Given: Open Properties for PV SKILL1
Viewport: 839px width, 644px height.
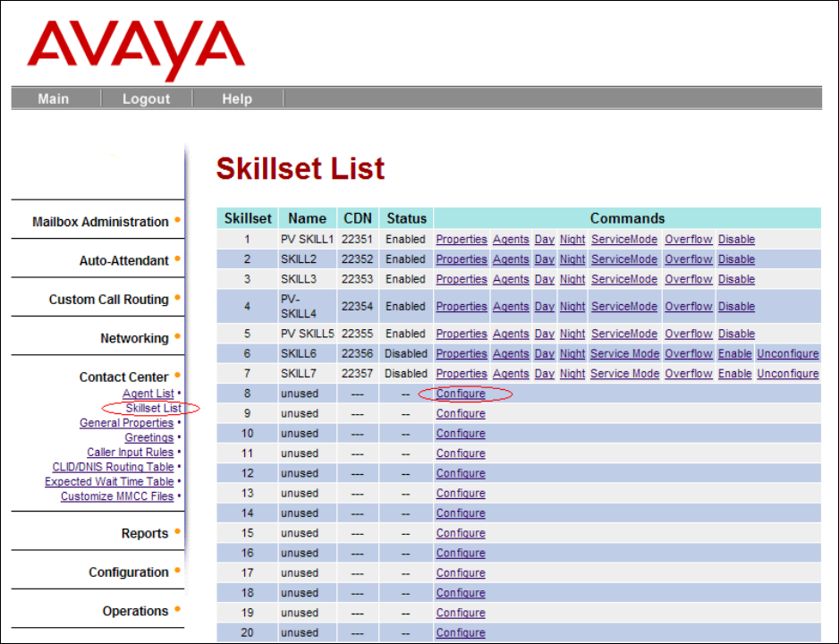Looking at the screenshot, I should coord(462,240).
